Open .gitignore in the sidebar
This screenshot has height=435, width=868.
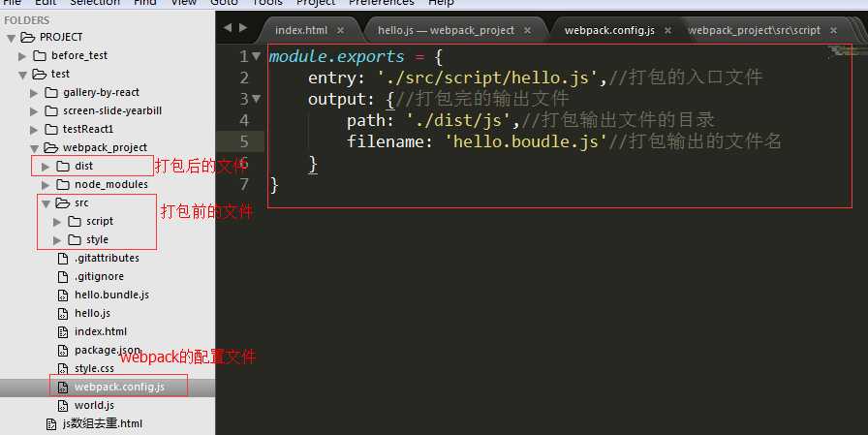(99, 276)
